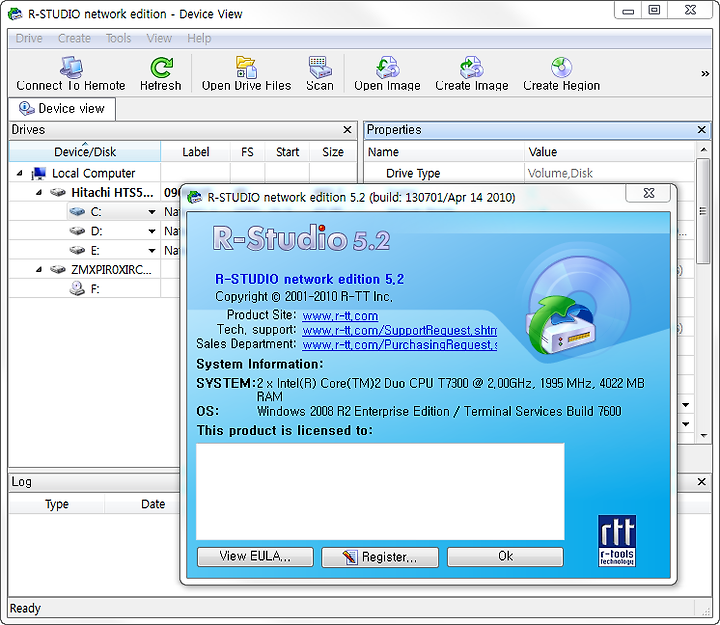Sort drives by the Start column header
The image size is (720, 625).
287,152
